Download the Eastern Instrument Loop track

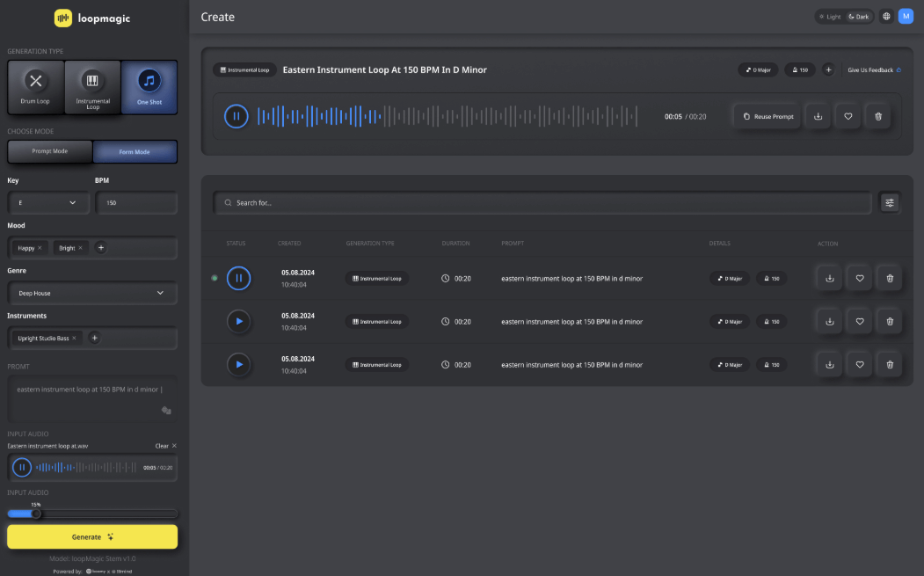click(818, 115)
